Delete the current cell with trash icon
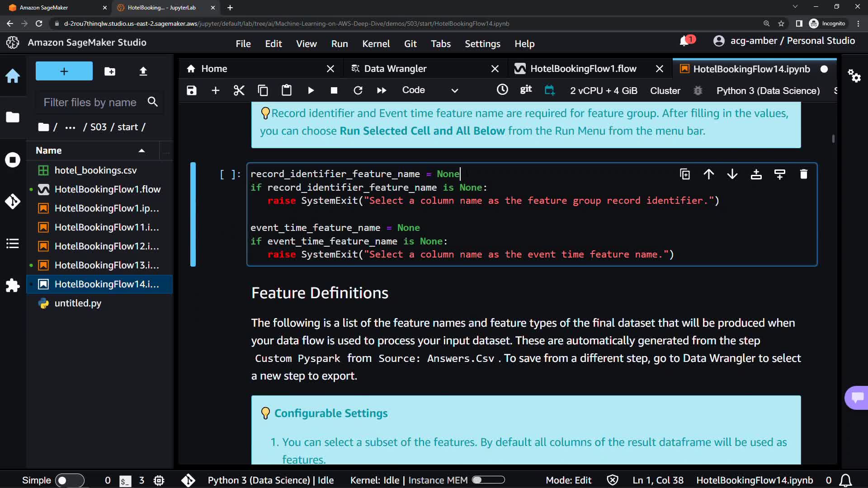 803,174
